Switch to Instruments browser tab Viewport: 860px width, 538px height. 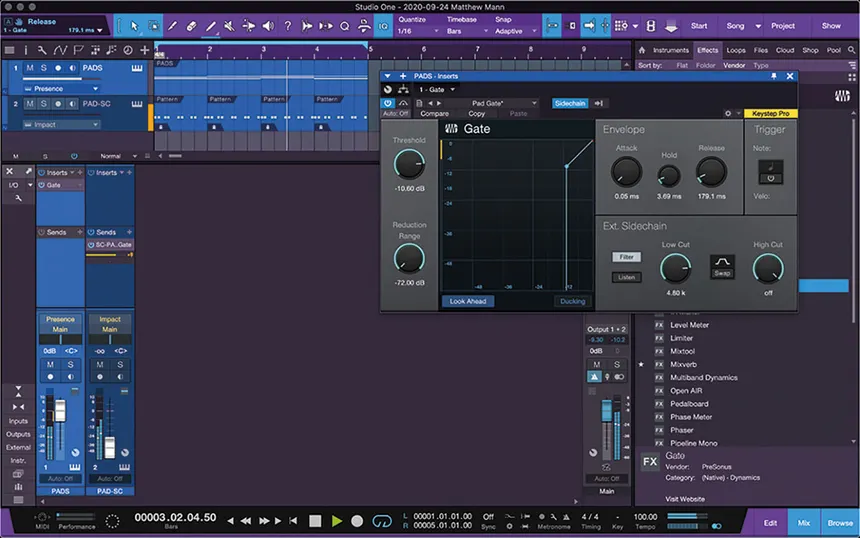click(670, 50)
